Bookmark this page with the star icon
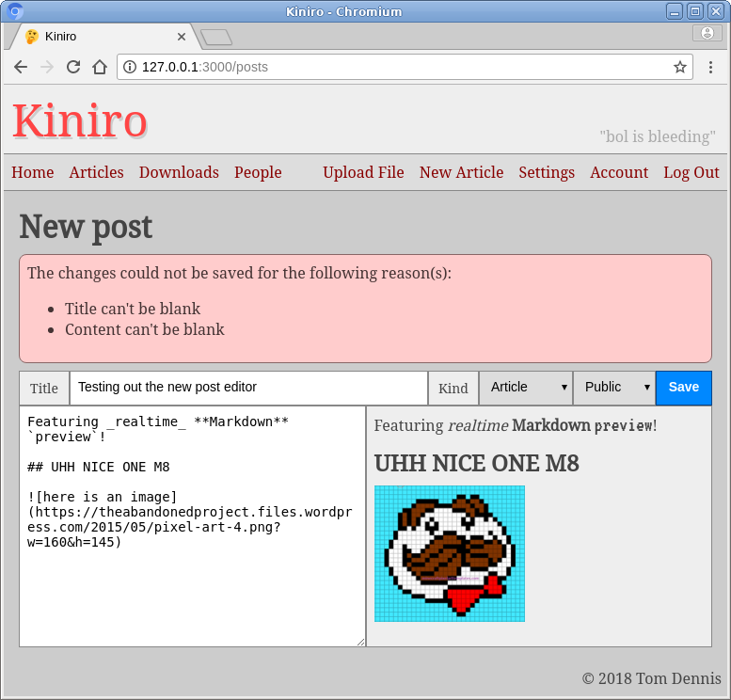 [679, 67]
